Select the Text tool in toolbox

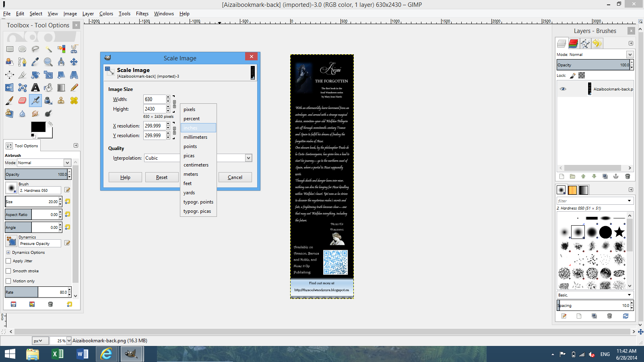pos(35,88)
